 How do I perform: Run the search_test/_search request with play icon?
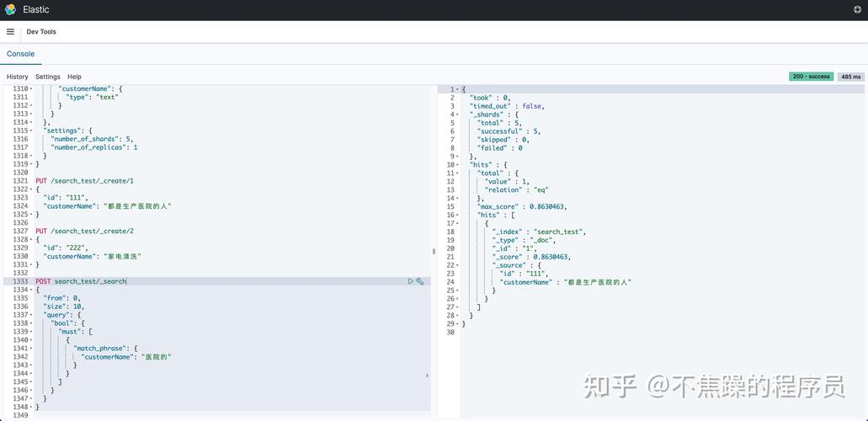(411, 281)
